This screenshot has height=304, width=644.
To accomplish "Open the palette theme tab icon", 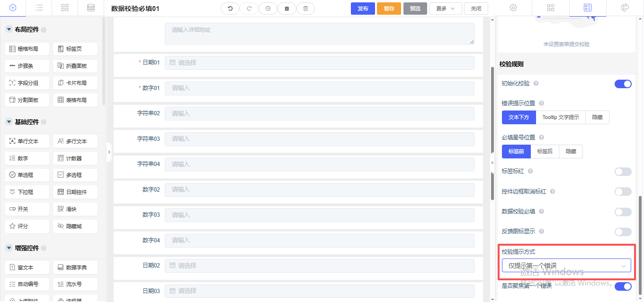I will pyautogui.click(x=625, y=8).
